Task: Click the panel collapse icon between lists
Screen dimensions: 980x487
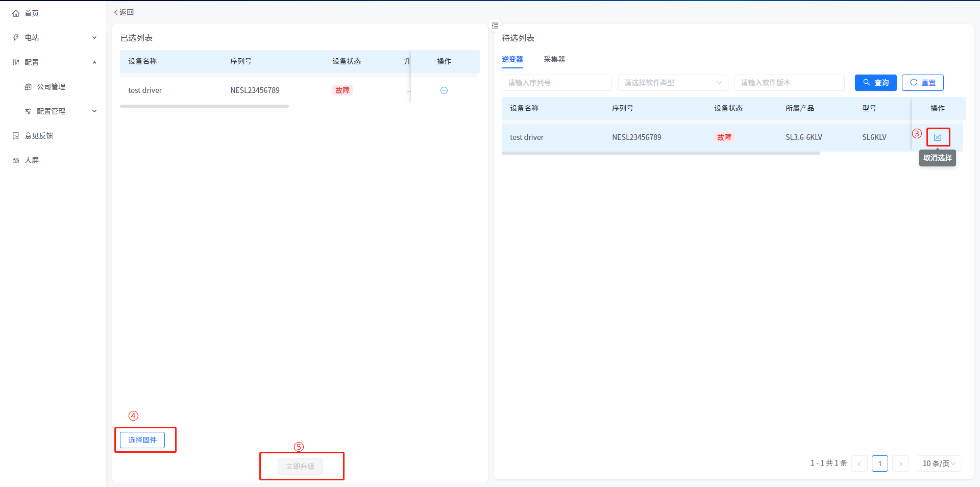Action: (495, 25)
